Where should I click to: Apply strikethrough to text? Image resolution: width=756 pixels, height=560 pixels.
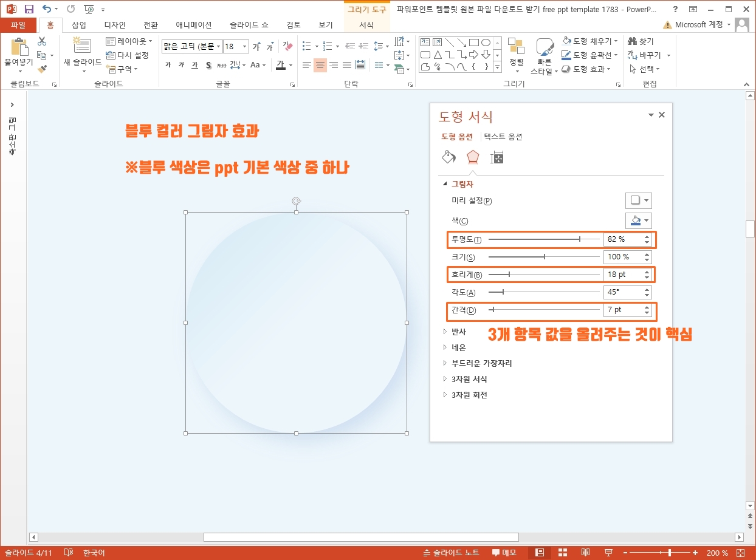[x=221, y=65]
